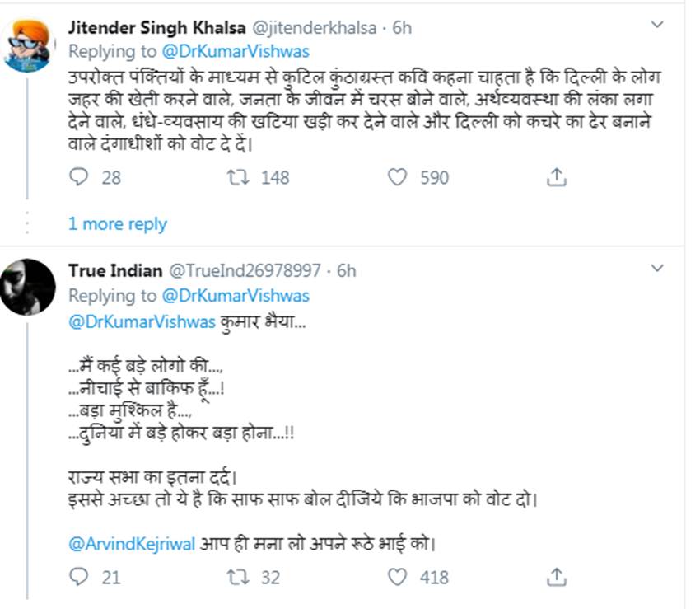Like True Indian's tweet
Screen dimensions: 700x609
[x=397, y=578]
